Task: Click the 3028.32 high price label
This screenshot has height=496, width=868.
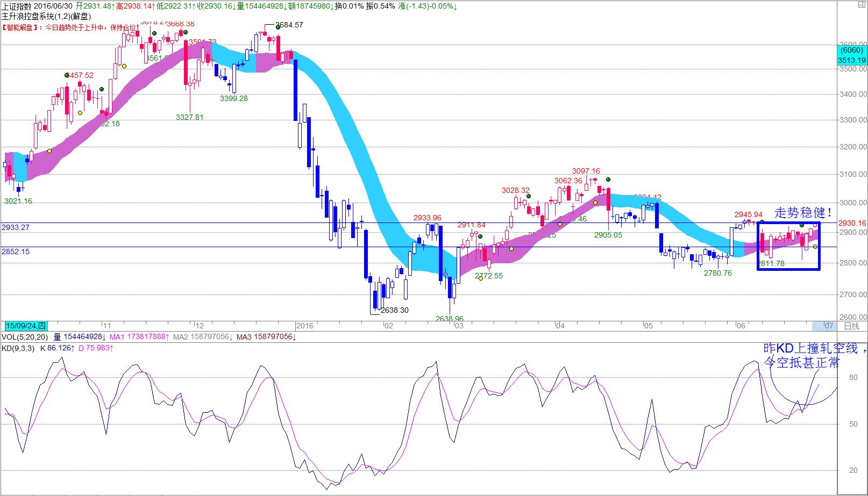Action: 516,190
